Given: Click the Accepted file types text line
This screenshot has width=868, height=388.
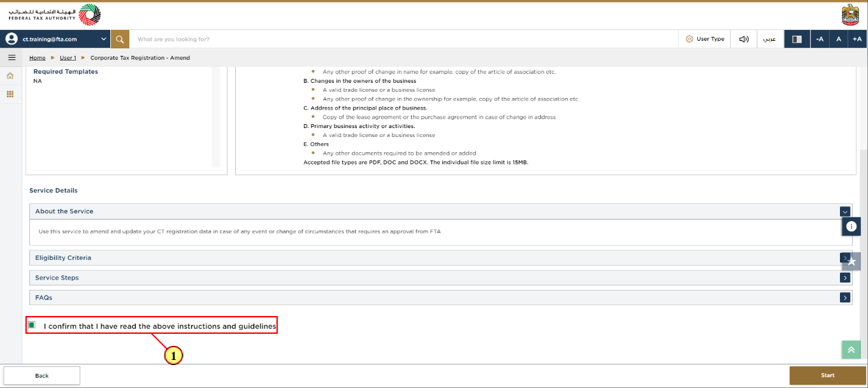Looking at the screenshot, I should [416, 162].
